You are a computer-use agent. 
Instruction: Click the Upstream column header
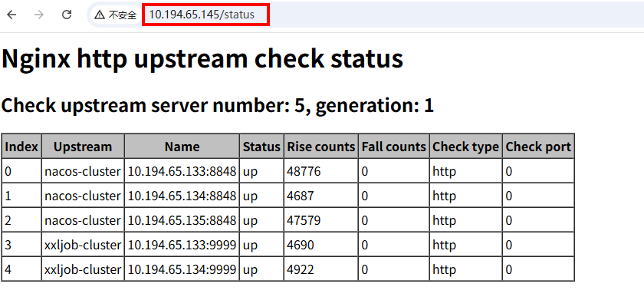[x=83, y=147]
